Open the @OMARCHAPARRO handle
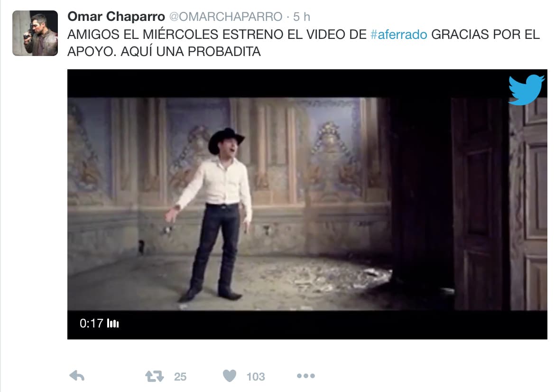 pyautogui.click(x=226, y=17)
